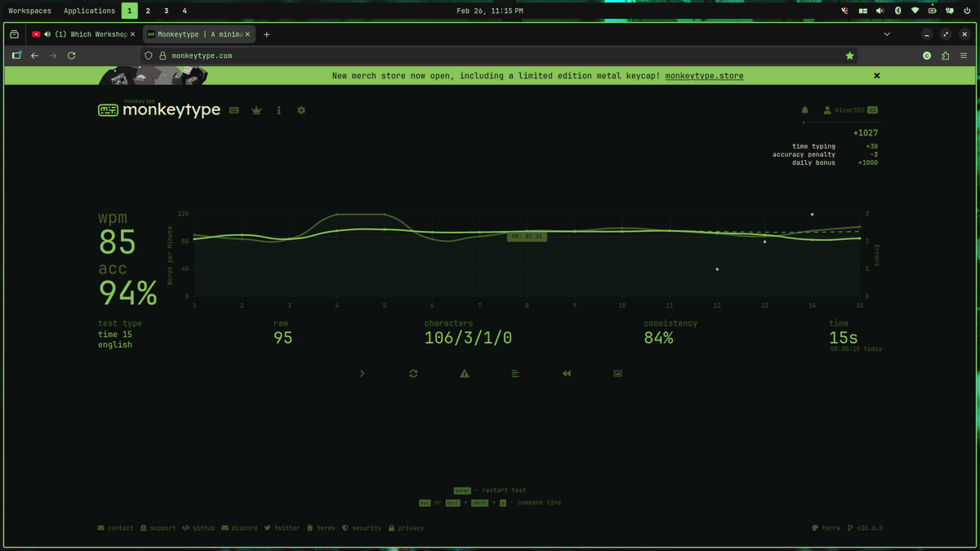
Task: Dismiss the merch store banner
Action: click(877, 76)
